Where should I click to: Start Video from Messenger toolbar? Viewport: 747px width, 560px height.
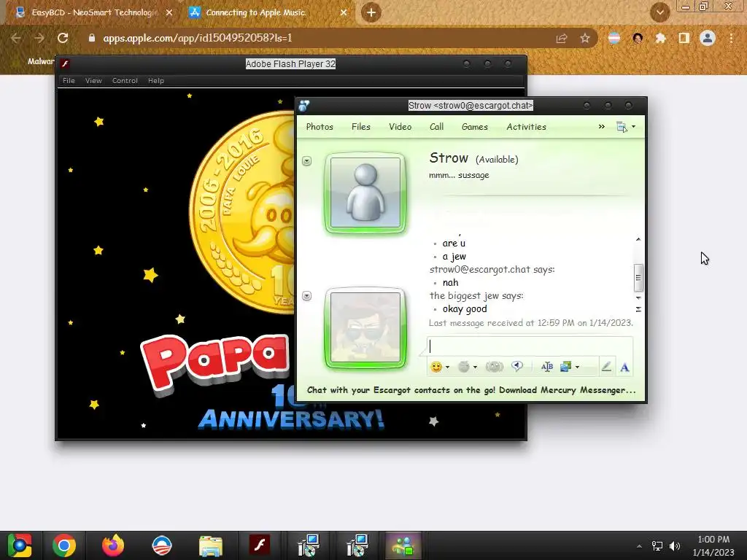[400, 127]
